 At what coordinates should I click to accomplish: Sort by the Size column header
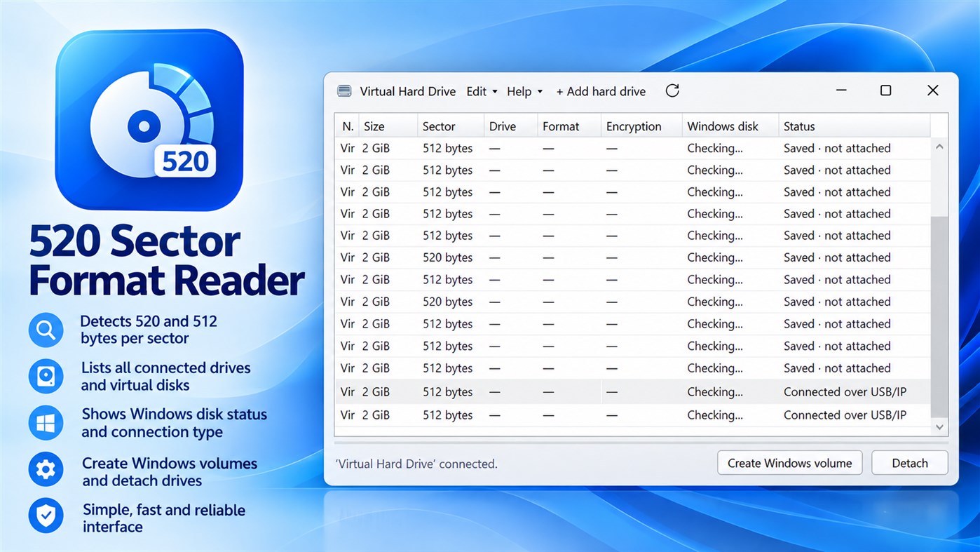click(x=388, y=126)
